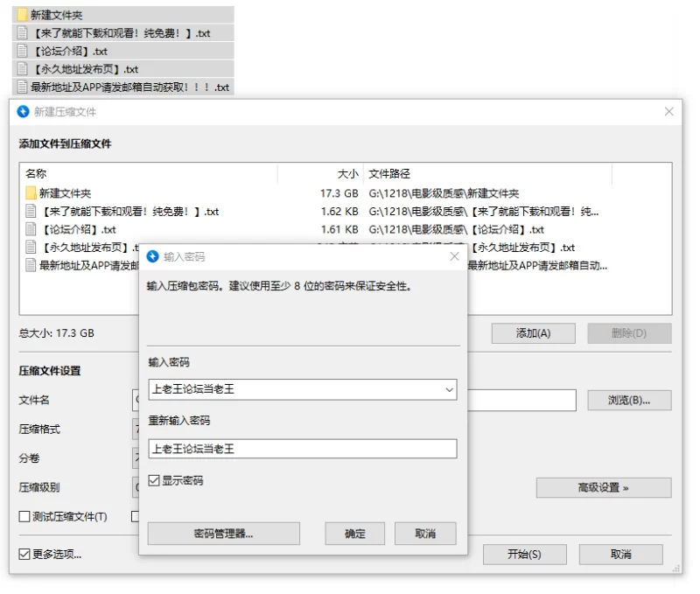Click 取消 at the bottom of 新建压缩文件 window
This screenshot has width=700, height=594.
(x=621, y=555)
